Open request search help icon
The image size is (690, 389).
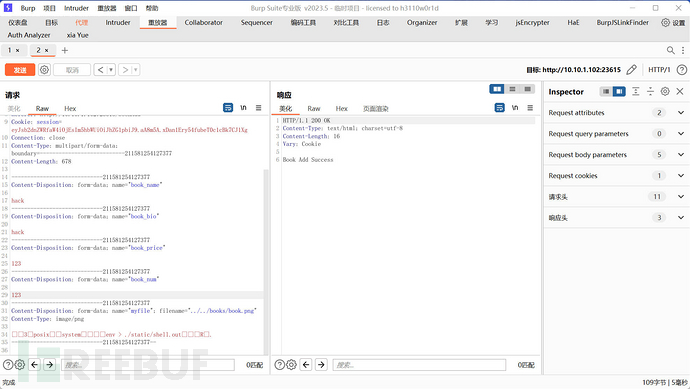(8, 364)
